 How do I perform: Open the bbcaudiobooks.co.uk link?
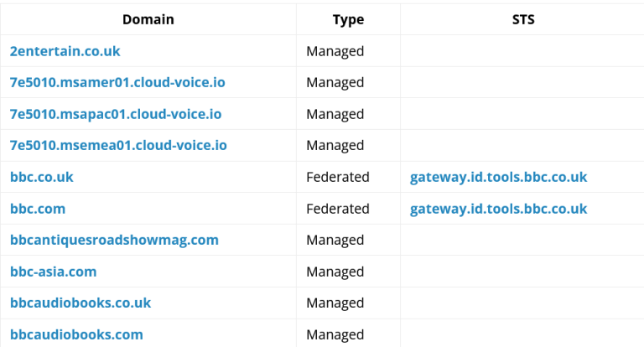click(80, 303)
